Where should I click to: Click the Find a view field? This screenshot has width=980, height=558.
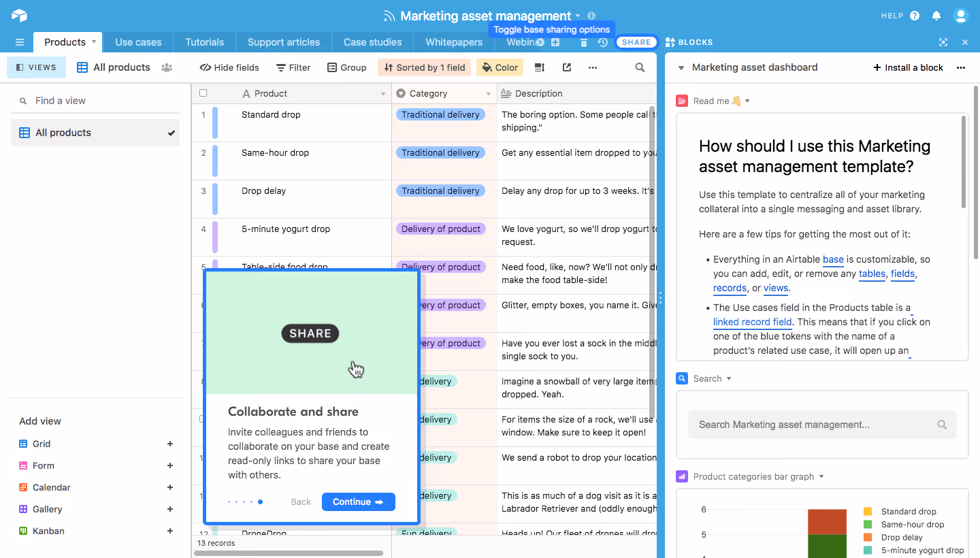tap(95, 101)
